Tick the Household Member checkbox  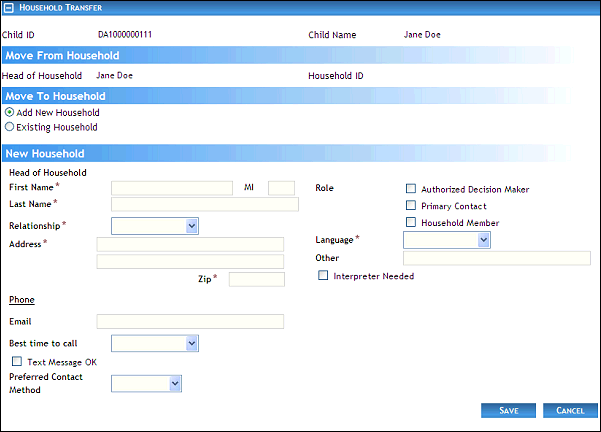click(x=411, y=222)
